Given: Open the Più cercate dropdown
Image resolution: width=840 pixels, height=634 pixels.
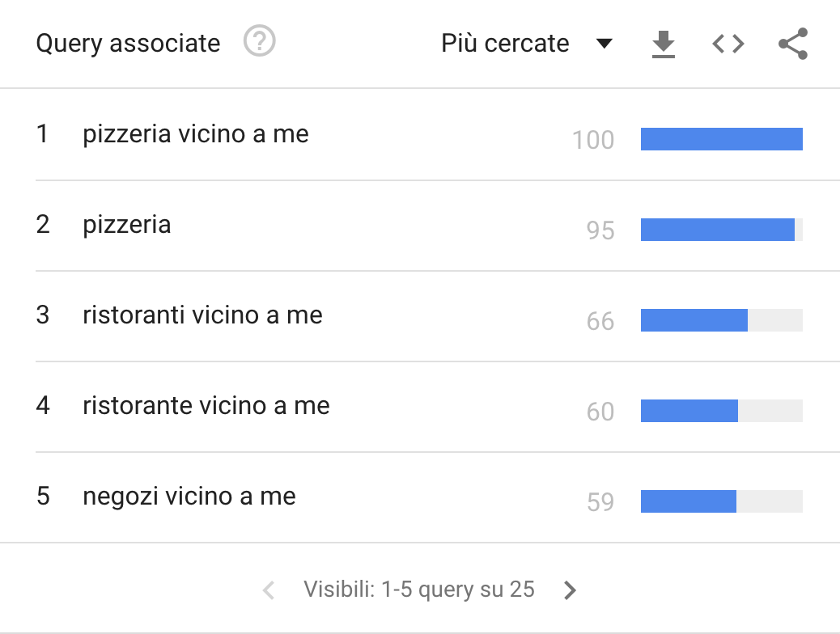Looking at the screenshot, I should click(505, 44).
